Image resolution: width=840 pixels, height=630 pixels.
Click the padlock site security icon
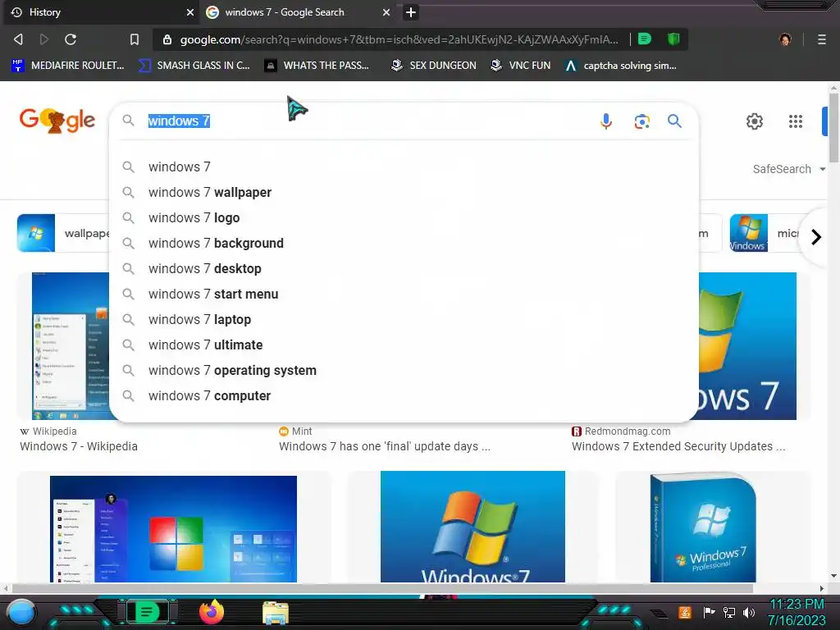point(167,39)
